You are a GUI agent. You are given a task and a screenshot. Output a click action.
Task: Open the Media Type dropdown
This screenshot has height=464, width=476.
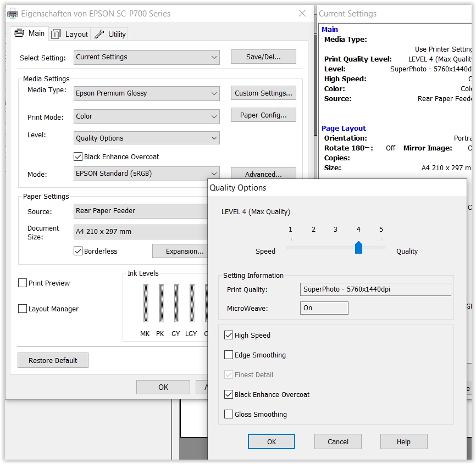(147, 93)
